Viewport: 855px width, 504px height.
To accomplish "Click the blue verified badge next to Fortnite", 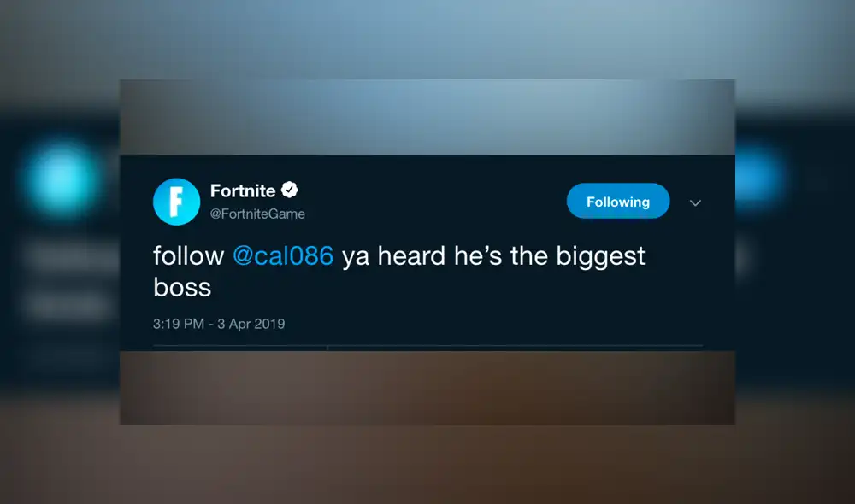I will tap(290, 190).
